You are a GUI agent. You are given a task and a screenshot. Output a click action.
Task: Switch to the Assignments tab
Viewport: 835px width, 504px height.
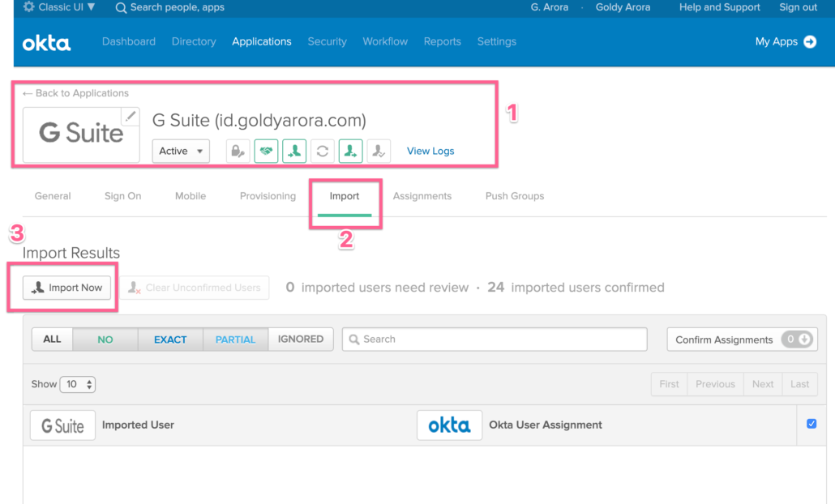[422, 196]
